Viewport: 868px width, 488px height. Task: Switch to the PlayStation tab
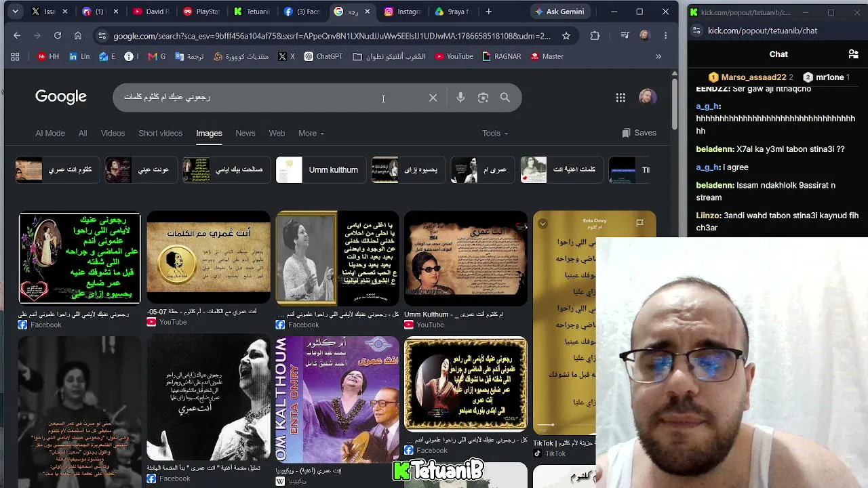202,12
